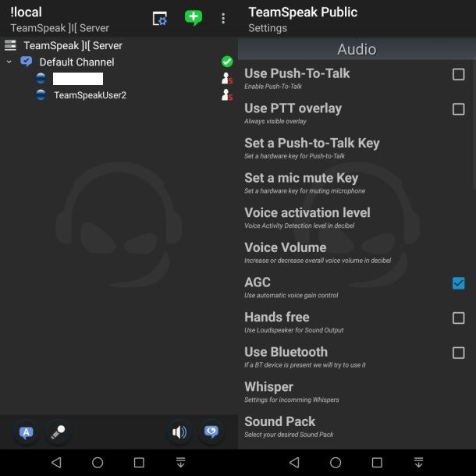Select the Default Channel row
Screen dimensions: 476x476
click(119, 62)
